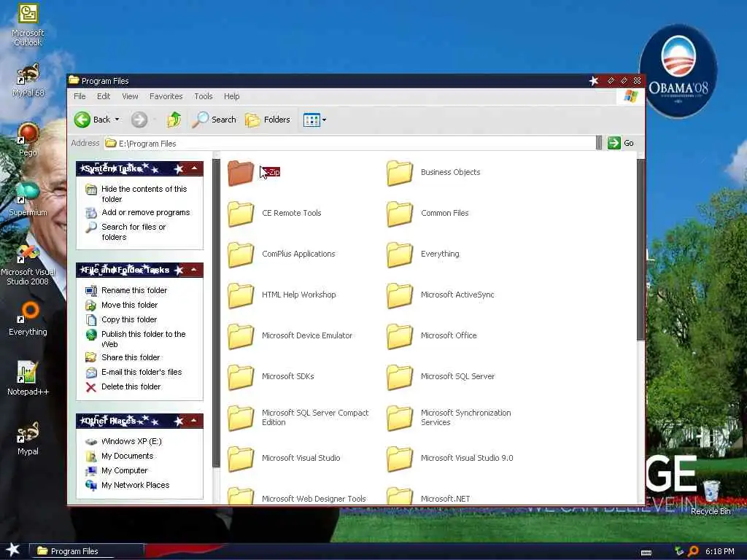Viewport: 747px width, 560px height.
Task: Select Microsoft Outlook desktop icon
Action: (28, 25)
